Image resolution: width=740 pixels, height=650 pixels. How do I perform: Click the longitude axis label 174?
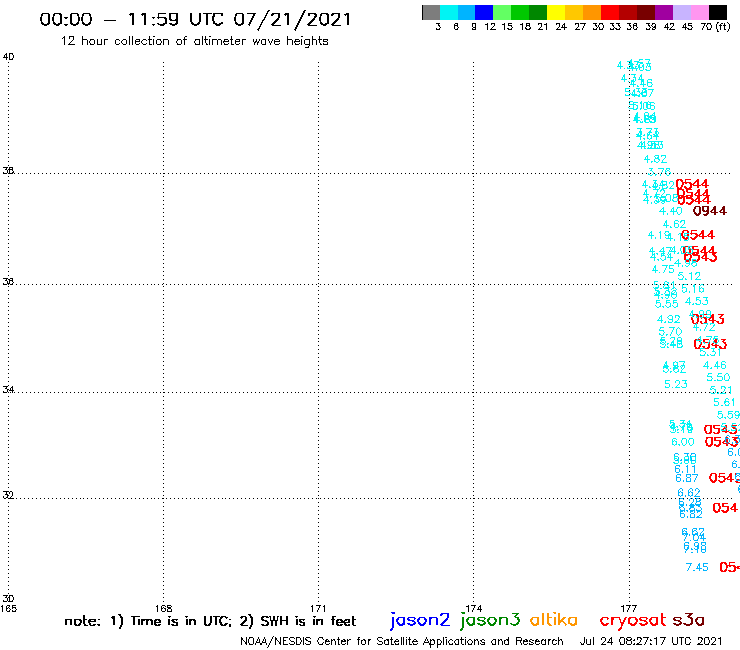473,608
